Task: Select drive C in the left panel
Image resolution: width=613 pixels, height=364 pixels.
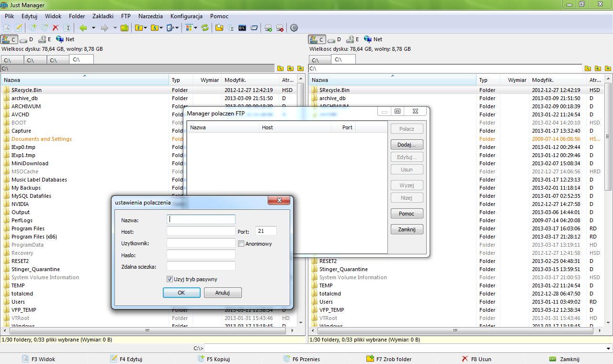Action: coord(9,39)
